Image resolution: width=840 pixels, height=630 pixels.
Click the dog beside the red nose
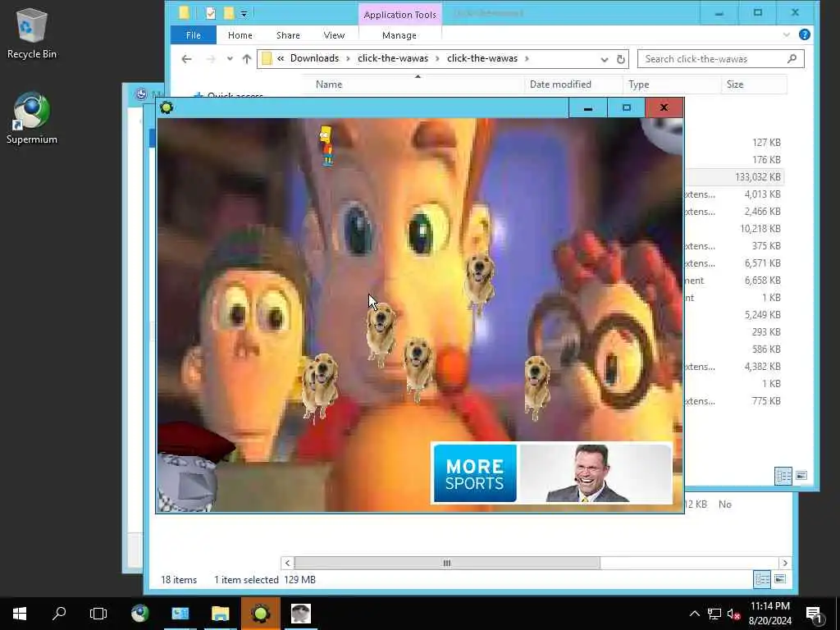[418, 368]
